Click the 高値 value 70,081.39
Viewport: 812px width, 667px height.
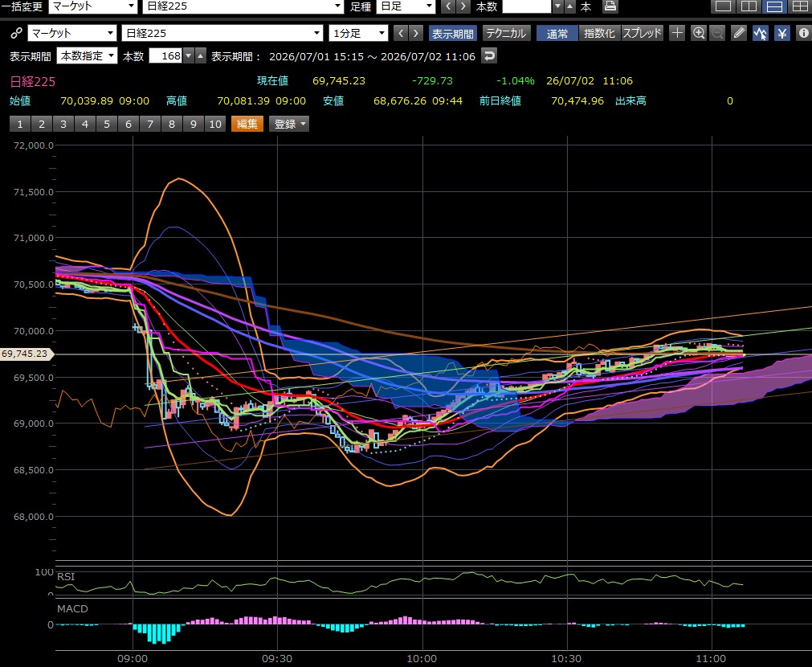(243, 101)
